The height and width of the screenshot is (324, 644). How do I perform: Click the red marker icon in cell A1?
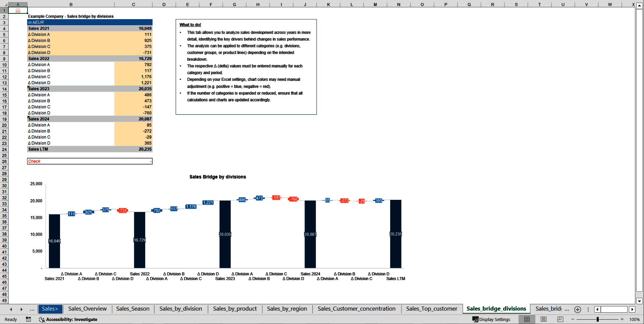pyautogui.click(x=18, y=10)
